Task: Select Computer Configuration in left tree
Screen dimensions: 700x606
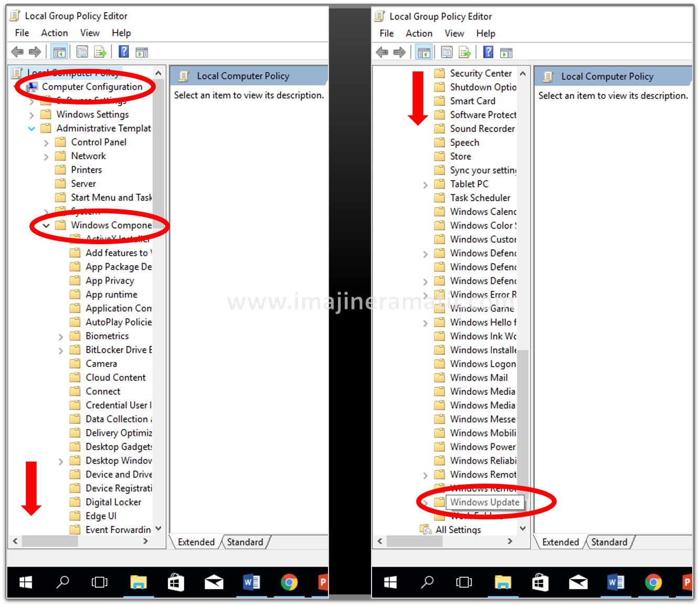Action: pos(92,87)
